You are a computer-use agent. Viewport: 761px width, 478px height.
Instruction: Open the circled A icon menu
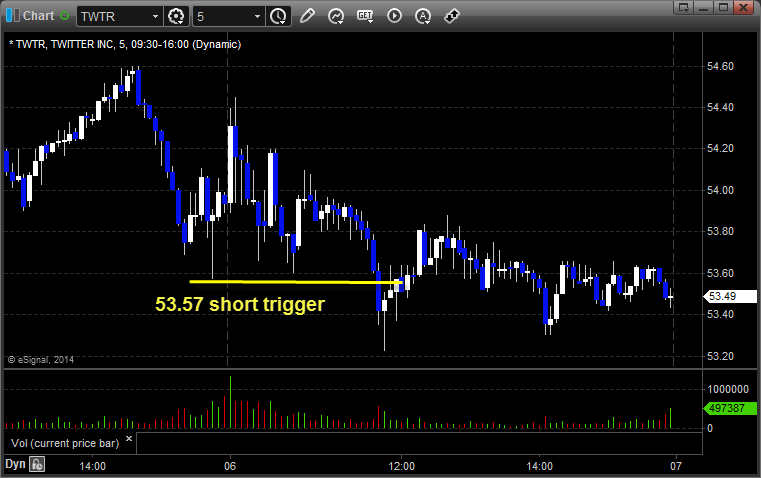click(x=423, y=16)
